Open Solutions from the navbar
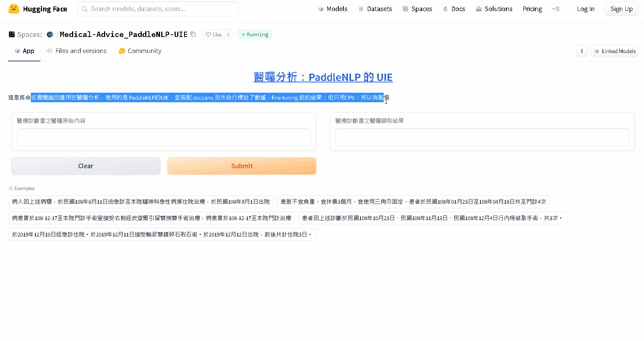The image size is (644, 341). [x=494, y=9]
